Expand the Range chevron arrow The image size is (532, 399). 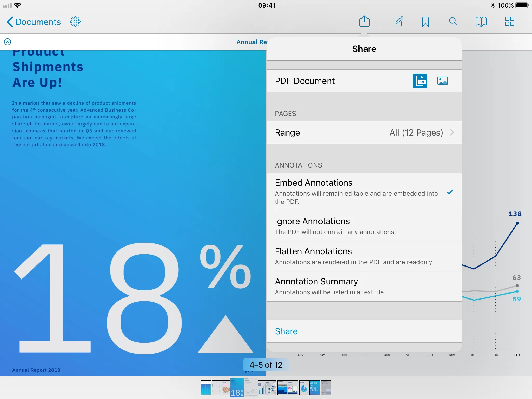[452, 132]
